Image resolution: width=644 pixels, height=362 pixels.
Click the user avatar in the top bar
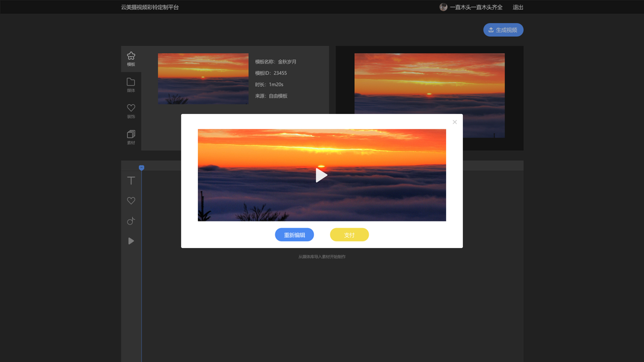[x=443, y=7]
